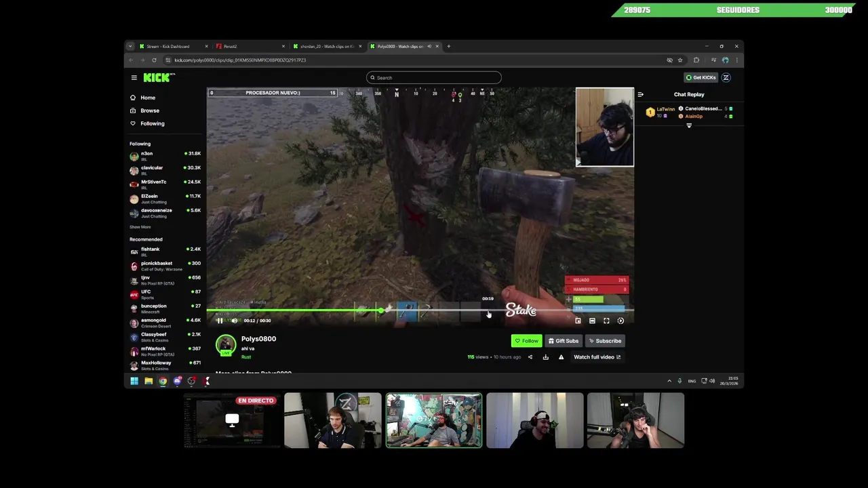Open Chrome from the taskbar
Viewport: 868px width, 488px height.
coord(163,381)
